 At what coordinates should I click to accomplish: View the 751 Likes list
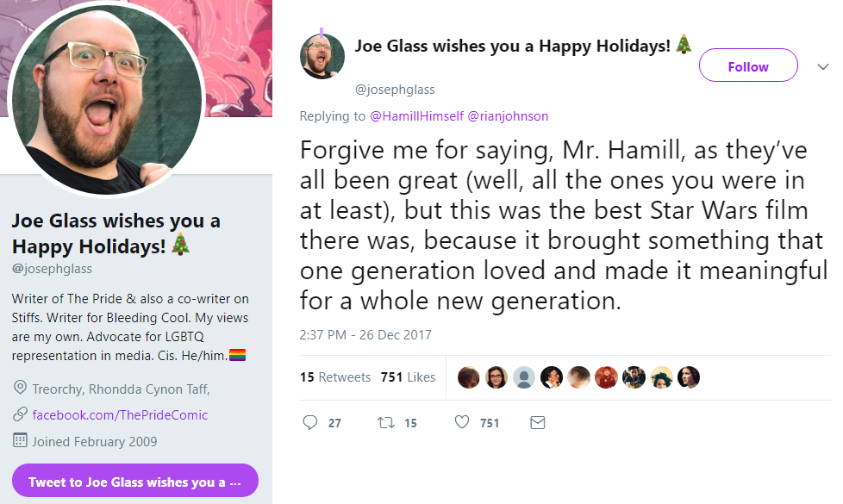(x=408, y=377)
